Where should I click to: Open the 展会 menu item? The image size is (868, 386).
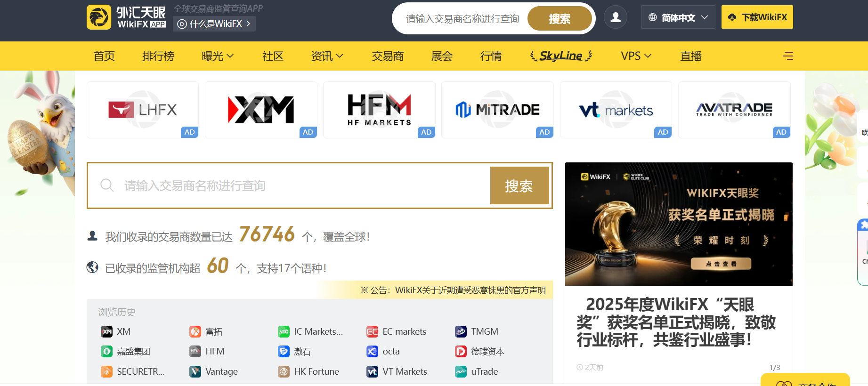[442, 56]
